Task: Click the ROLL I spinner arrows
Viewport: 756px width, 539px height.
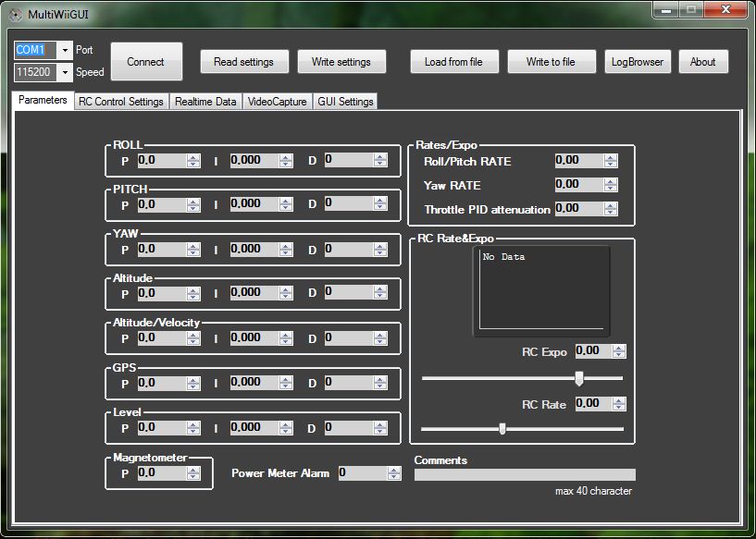Action: click(286, 160)
